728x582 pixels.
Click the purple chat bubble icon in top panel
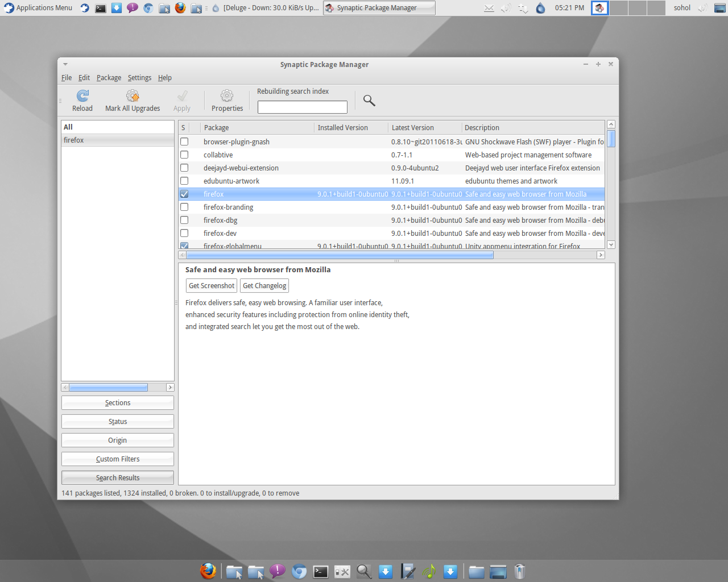pyautogui.click(x=133, y=8)
